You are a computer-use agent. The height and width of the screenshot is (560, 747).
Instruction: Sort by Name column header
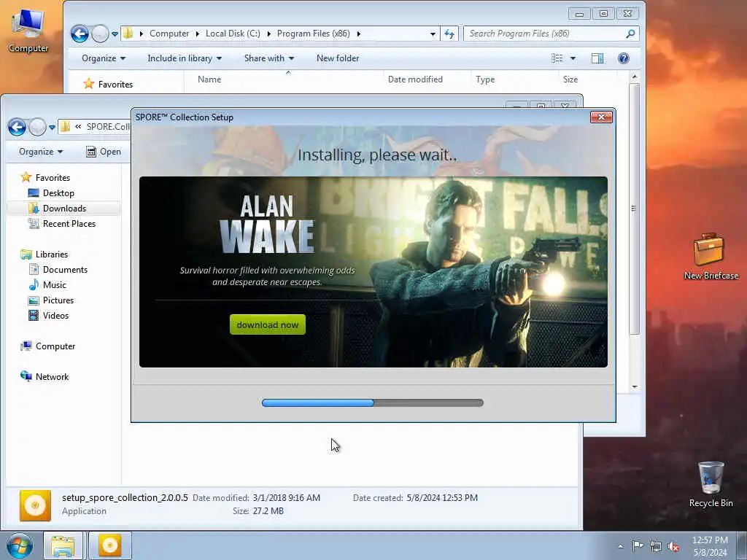pos(286,79)
